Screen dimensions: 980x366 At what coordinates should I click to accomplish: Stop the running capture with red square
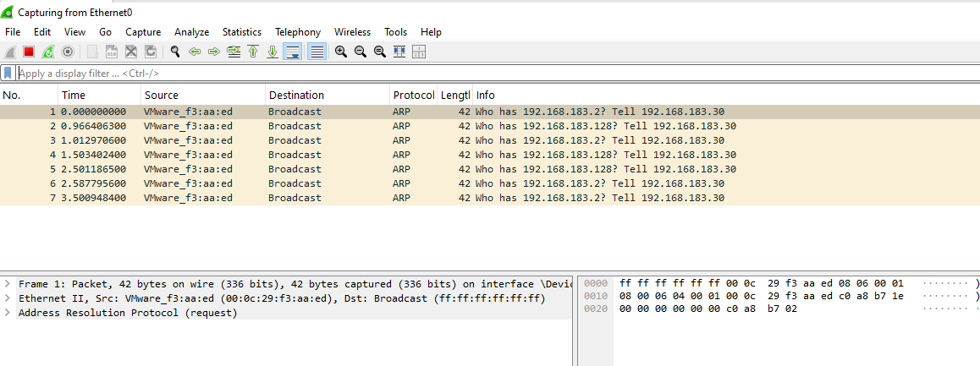coord(29,52)
